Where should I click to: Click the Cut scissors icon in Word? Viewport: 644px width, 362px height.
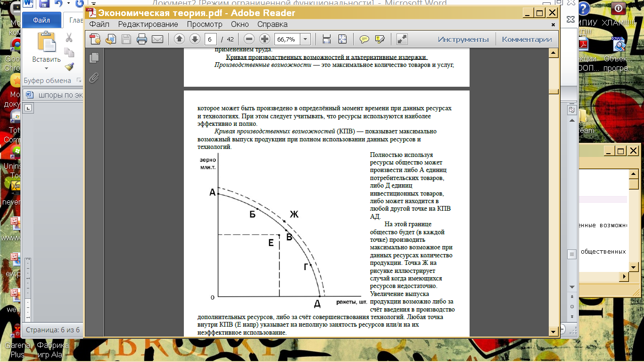pyautogui.click(x=69, y=38)
